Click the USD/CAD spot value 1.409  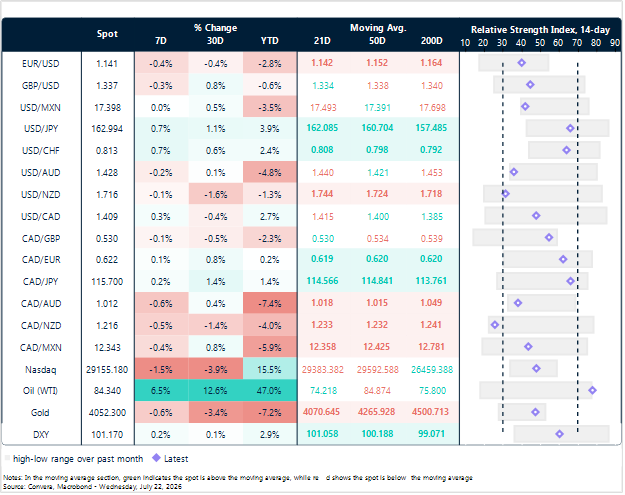(x=108, y=217)
